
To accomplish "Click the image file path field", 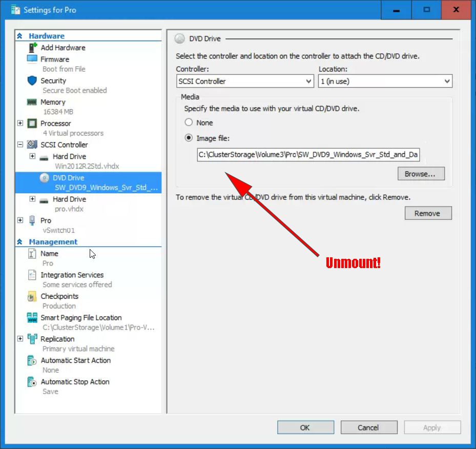I will point(308,154).
